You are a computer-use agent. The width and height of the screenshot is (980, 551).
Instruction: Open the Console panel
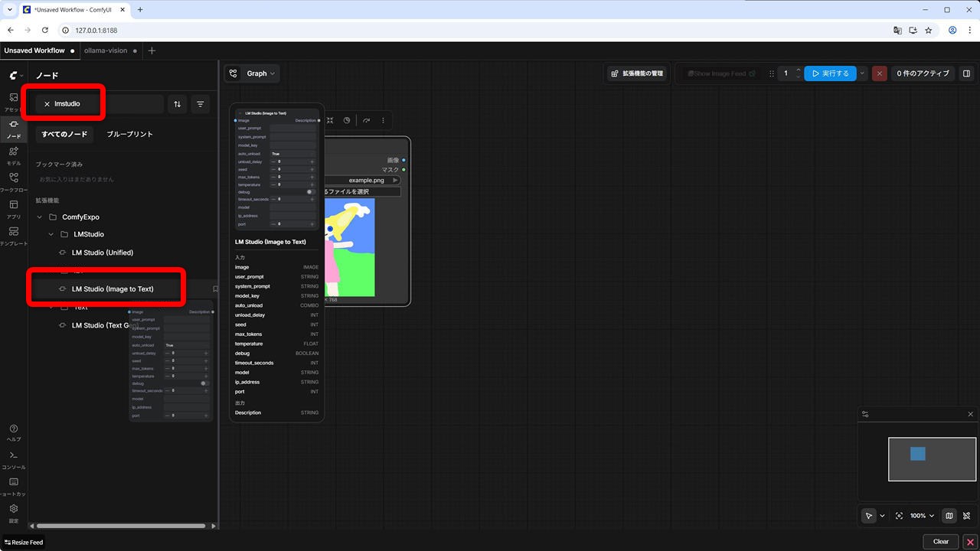tap(14, 459)
